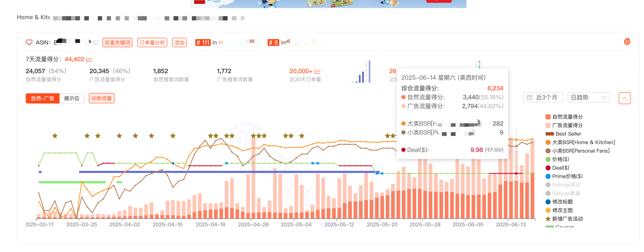The image size is (644, 252).
Task: Toggle 修改主图 legend marker
Action: (559, 210)
